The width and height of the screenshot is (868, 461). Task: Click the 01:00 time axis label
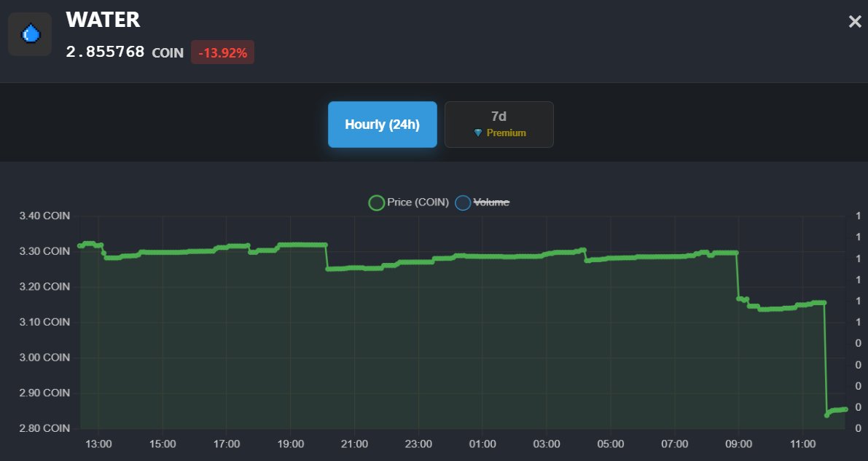pyautogui.click(x=482, y=444)
